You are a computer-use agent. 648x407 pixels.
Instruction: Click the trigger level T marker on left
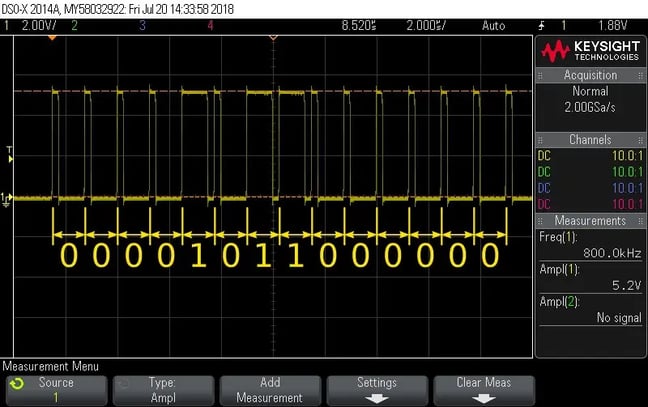point(10,154)
